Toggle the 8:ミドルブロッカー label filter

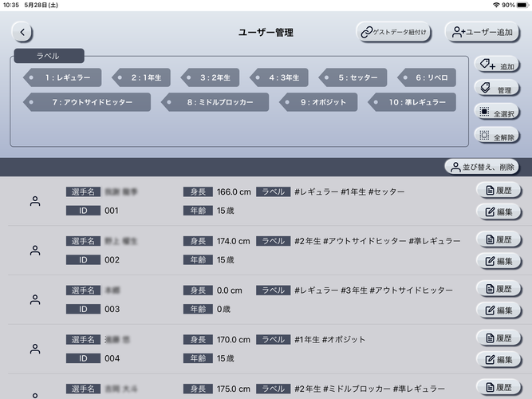point(219,102)
